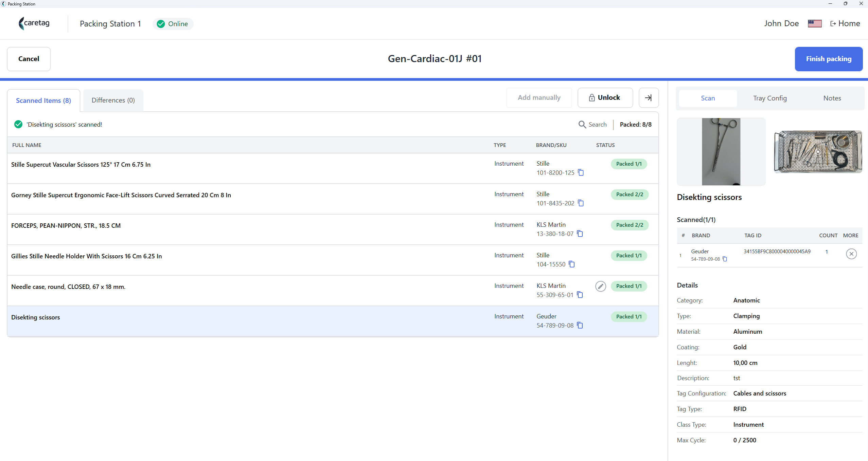Open the Tray Config tab
This screenshot has width=868, height=461.
point(769,98)
